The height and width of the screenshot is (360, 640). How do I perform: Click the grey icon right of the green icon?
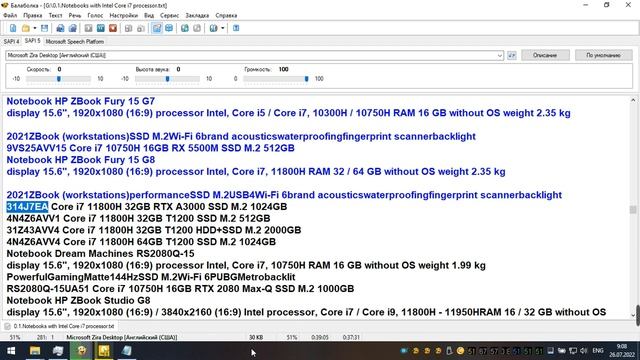[x=197, y=28]
